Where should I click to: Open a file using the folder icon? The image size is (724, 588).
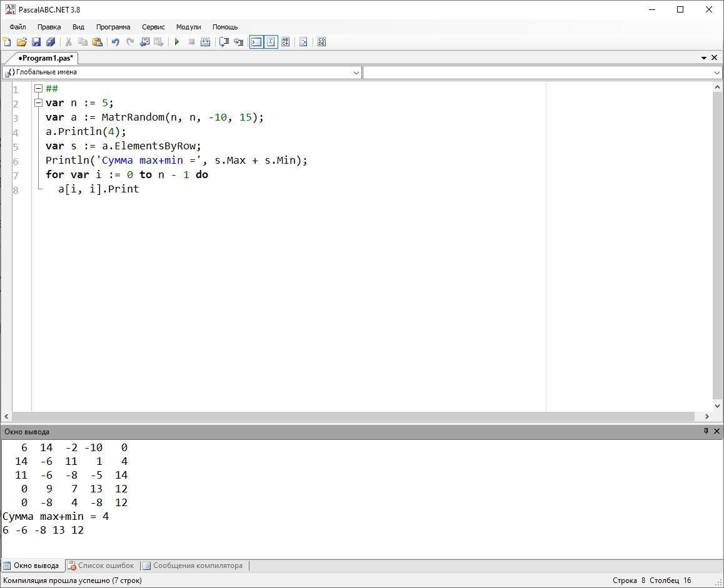[x=22, y=42]
